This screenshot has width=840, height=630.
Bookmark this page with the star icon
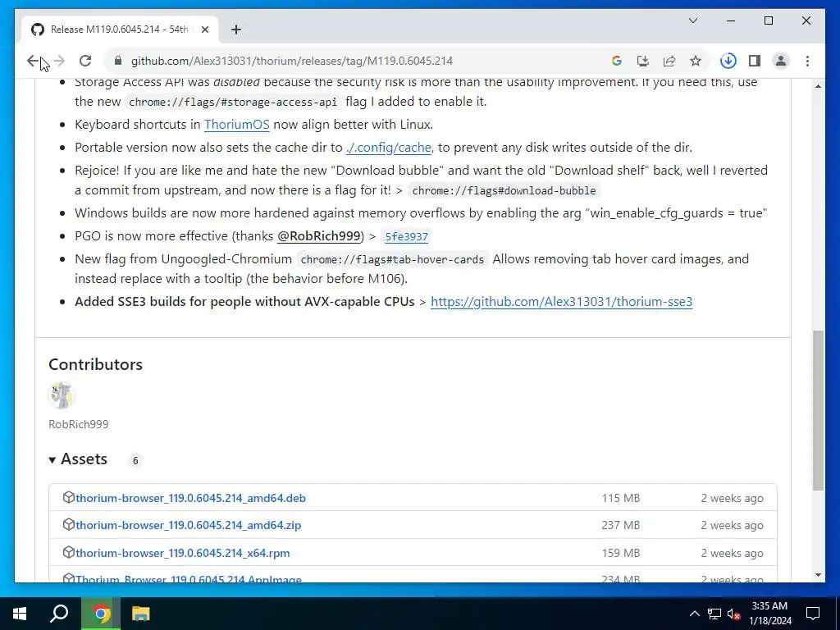(696, 61)
